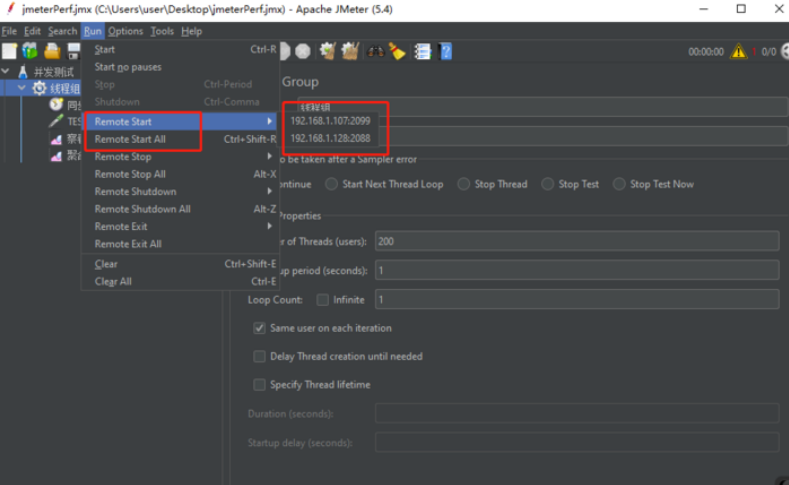Collapse the thread group tree node
The width and height of the screenshot is (789, 485).
click(22, 89)
